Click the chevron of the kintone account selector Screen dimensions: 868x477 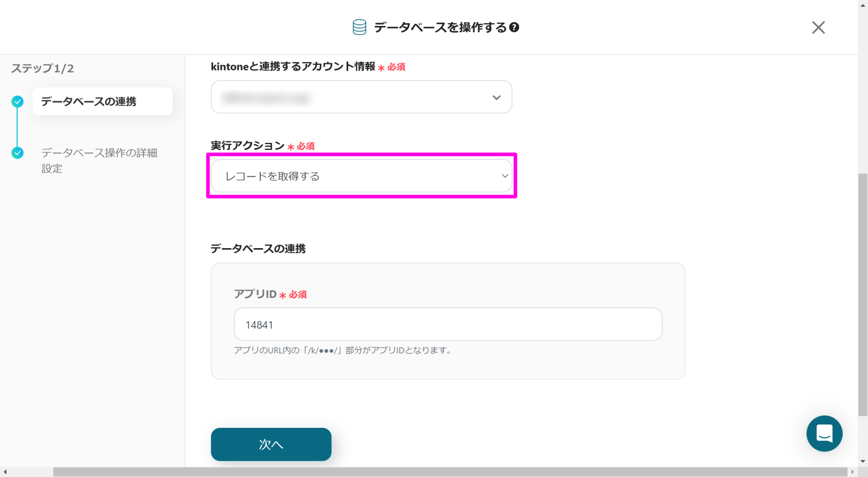tap(496, 97)
